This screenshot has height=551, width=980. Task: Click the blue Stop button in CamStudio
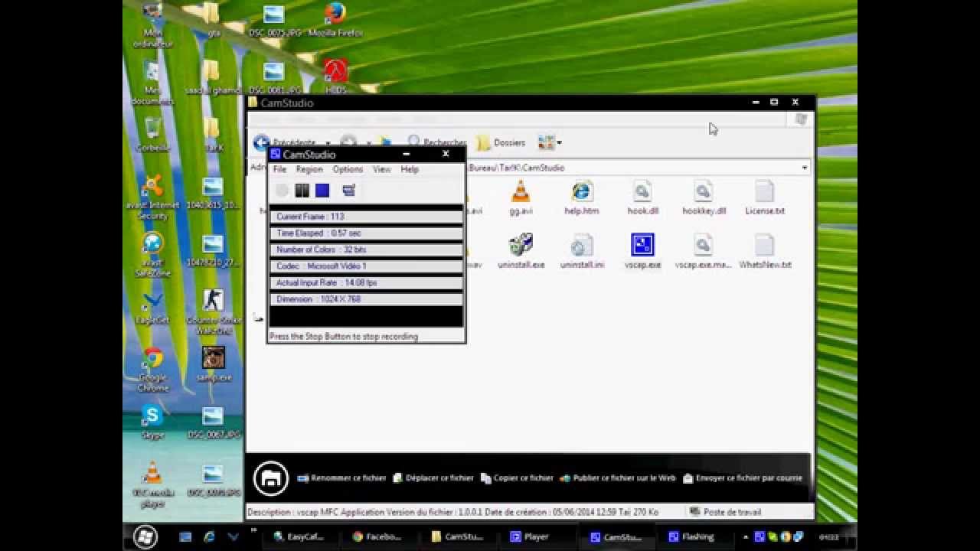(x=322, y=191)
